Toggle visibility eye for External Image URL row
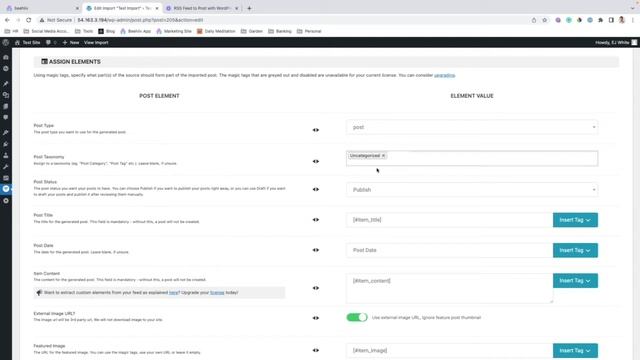The width and height of the screenshot is (640, 360). pyautogui.click(x=316, y=318)
